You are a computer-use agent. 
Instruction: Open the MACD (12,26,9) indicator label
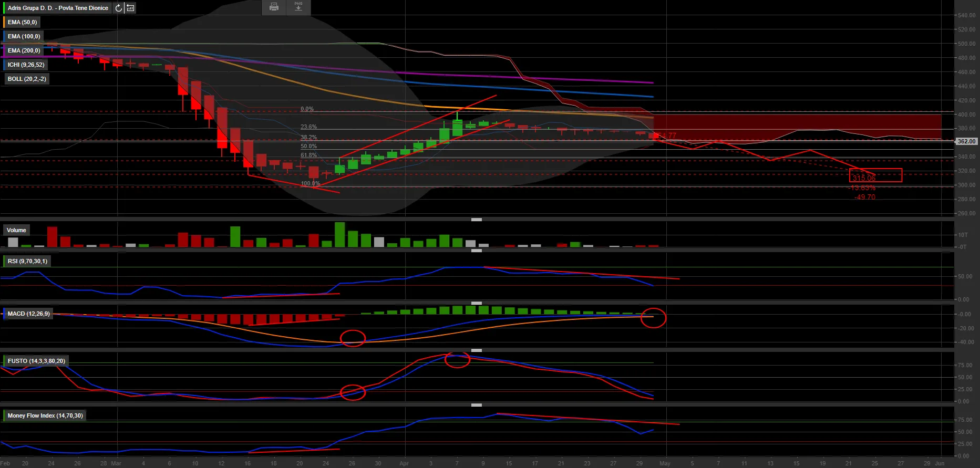[x=28, y=314]
